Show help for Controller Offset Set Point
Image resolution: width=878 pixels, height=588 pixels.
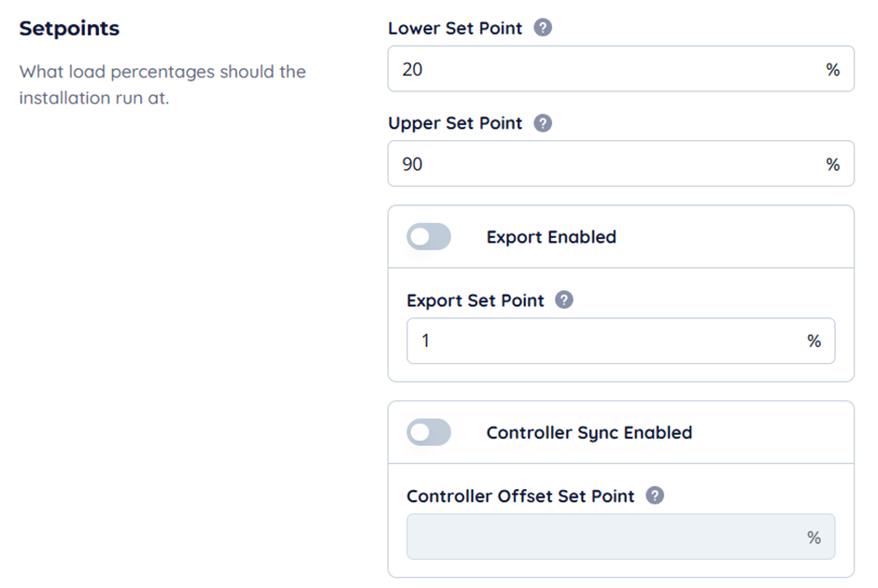655,497
